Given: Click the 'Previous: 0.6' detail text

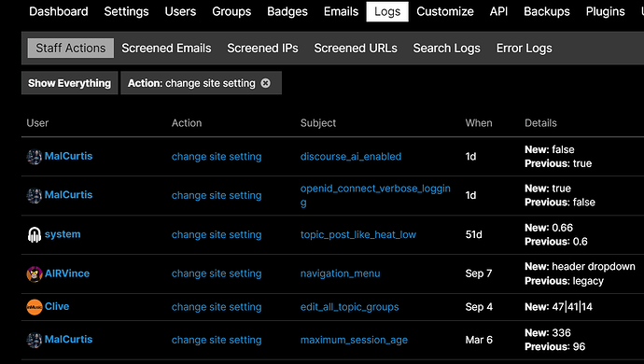Looking at the screenshot, I should point(555,242).
